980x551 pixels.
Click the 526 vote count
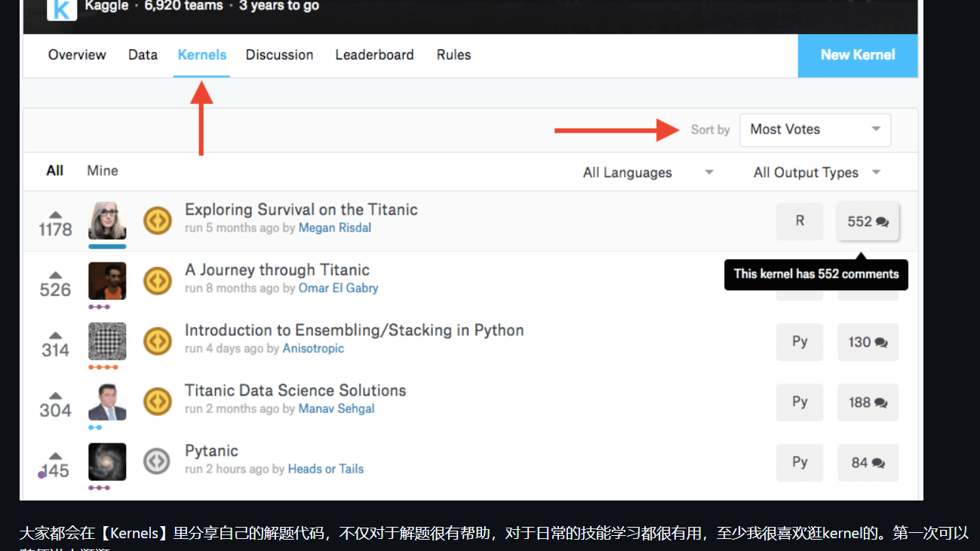(55, 289)
